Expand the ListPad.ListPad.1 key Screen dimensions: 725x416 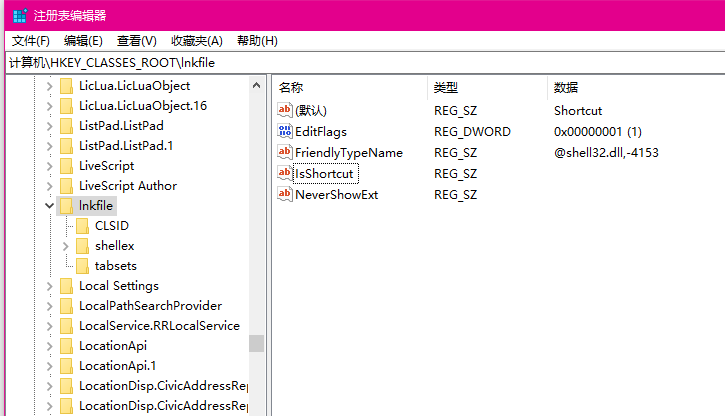pyautogui.click(x=49, y=146)
